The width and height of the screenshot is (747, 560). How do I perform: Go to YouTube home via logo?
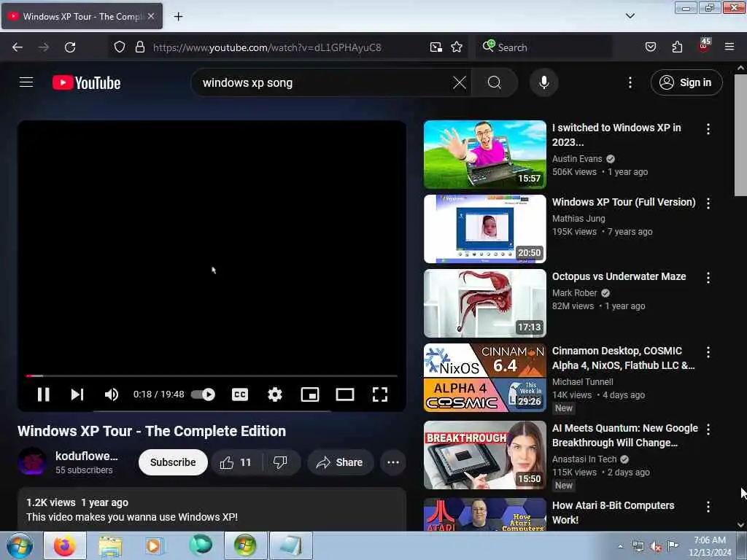[86, 83]
